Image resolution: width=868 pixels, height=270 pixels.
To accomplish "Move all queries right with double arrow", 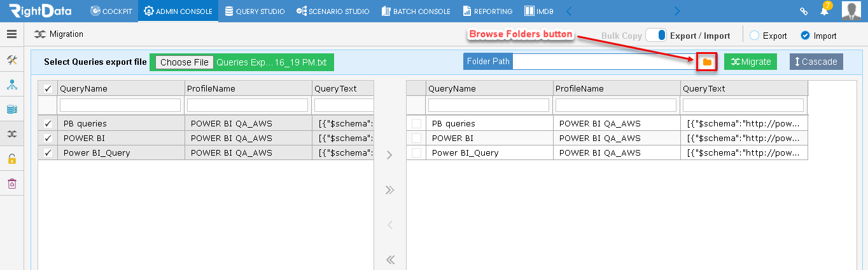I will tap(390, 190).
